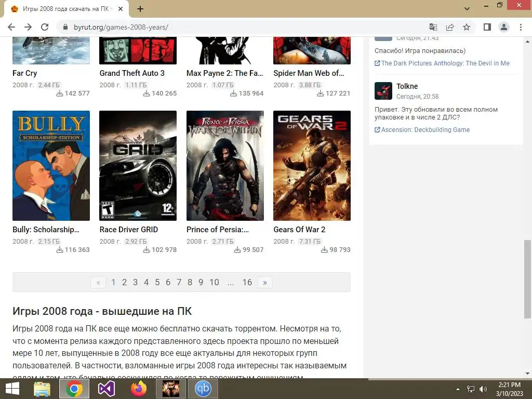Viewport: 532px width, 399px height.
Task: Bookmark this page with the star icon
Action: 467,27
